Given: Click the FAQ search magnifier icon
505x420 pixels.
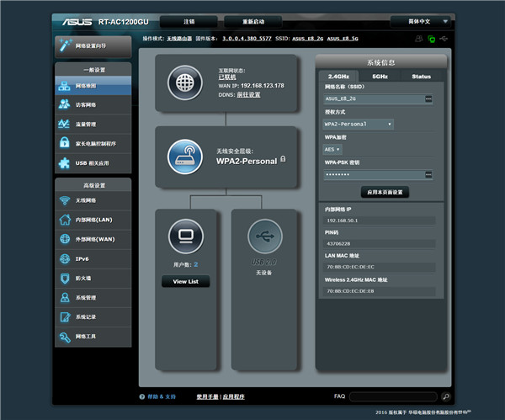Looking at the screenshot, I should click(x=446, y=396).
